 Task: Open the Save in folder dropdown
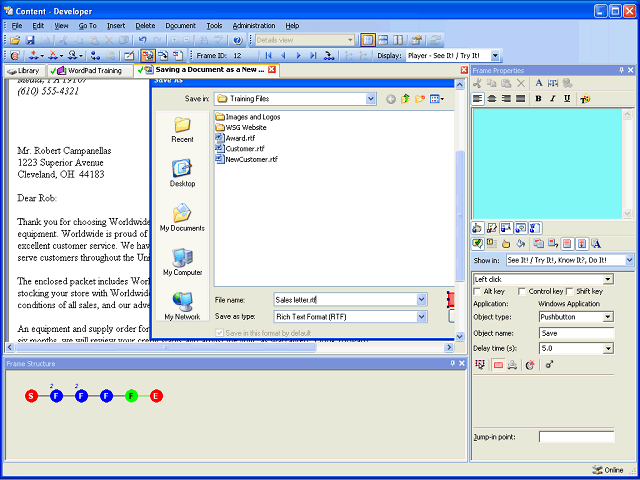(x=371, y=99)
